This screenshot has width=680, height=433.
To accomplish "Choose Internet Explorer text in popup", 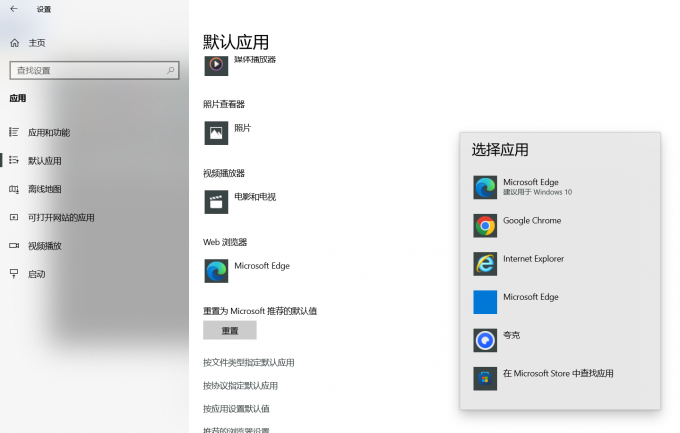I will click(x=533, y=259).
